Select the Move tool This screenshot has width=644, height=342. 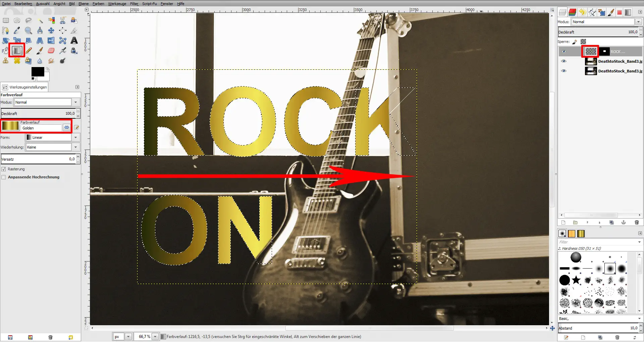(x=51, y=31)
